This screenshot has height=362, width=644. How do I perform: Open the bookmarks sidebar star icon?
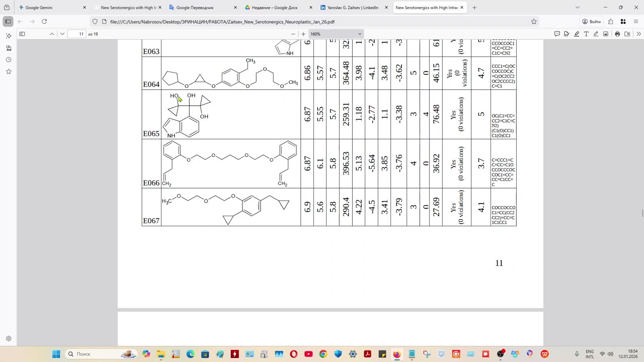(9, 71)
